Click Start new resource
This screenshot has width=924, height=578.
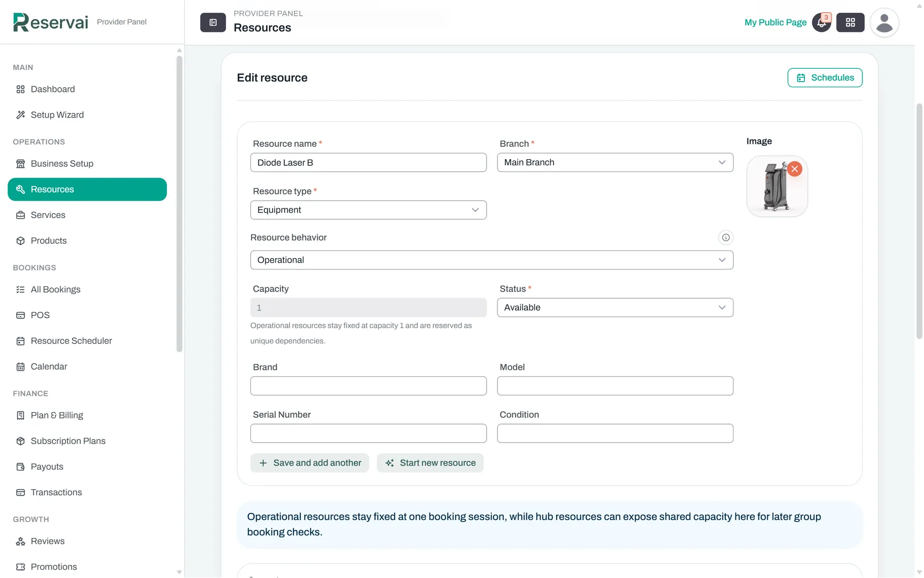[430, 463]
